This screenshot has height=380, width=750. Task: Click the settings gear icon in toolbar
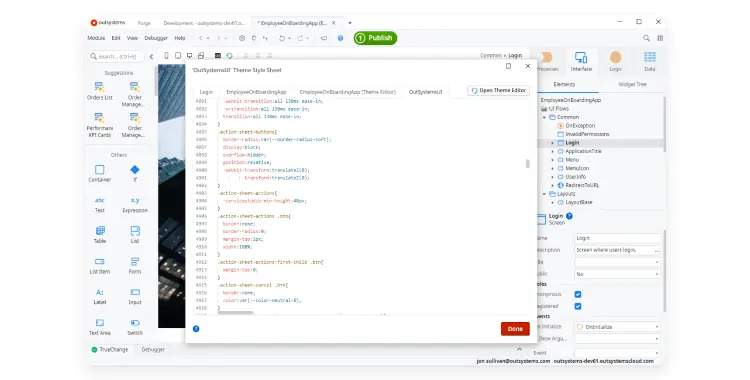[x=242, y=38]
